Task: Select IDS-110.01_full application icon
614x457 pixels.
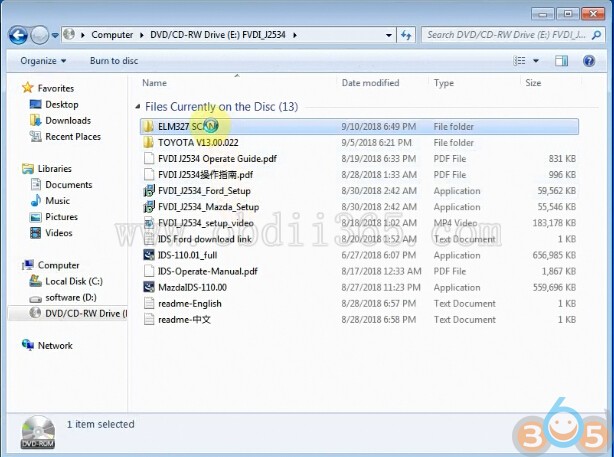Action: point(149,255)
